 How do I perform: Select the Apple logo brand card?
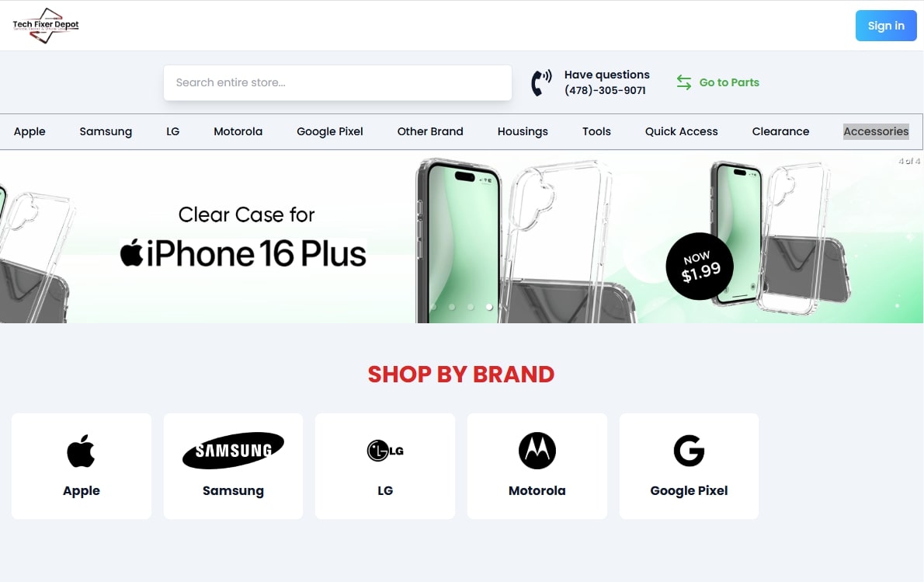(82, 466)
